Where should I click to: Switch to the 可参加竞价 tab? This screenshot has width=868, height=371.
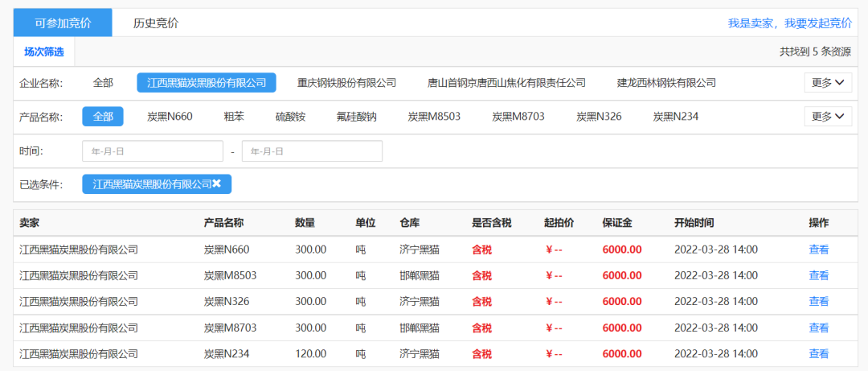pyautogui.click(x=63, y=23)
